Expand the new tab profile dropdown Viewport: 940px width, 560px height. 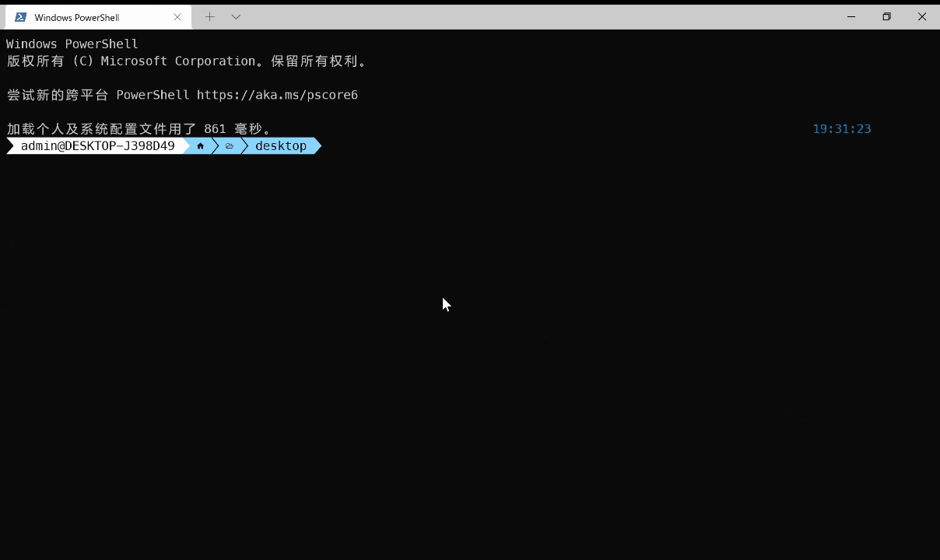[x=236, y=17]
